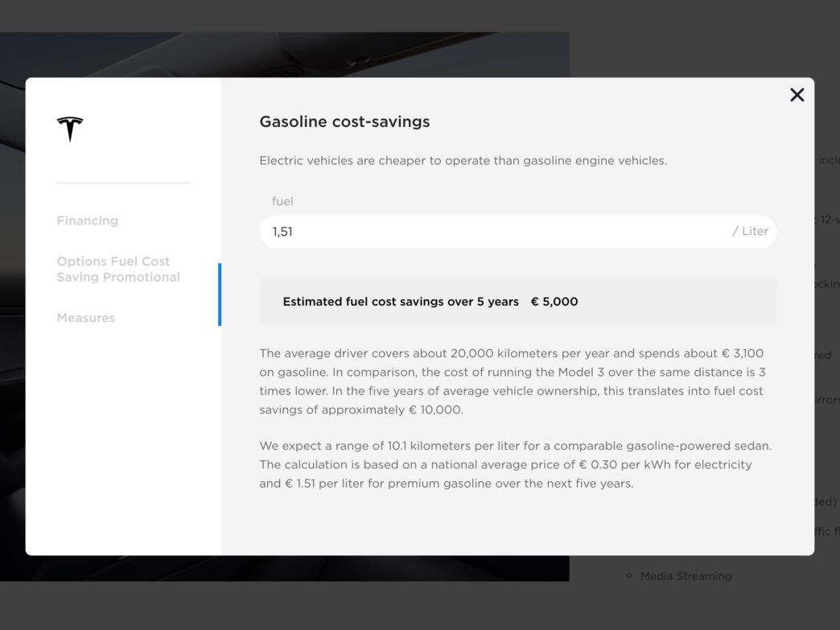Click the small "fuel" label above the input
840x630 pixels.
(x=282, y=201)
